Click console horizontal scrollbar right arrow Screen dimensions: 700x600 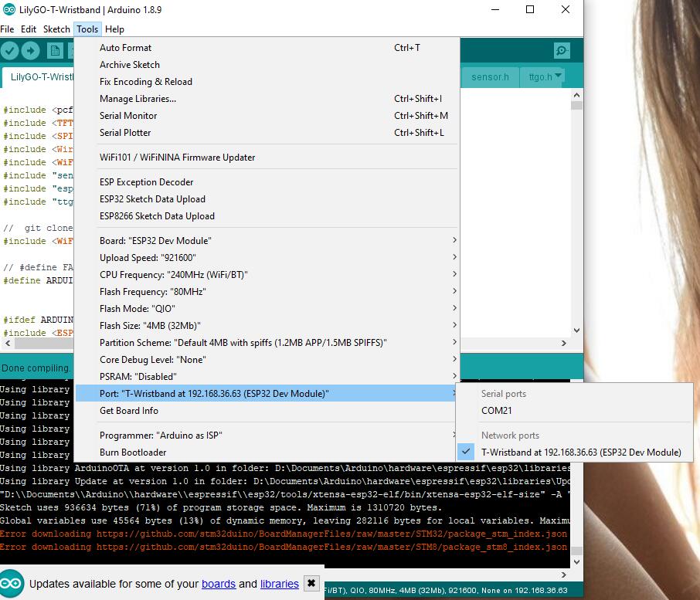pos(564,575)
